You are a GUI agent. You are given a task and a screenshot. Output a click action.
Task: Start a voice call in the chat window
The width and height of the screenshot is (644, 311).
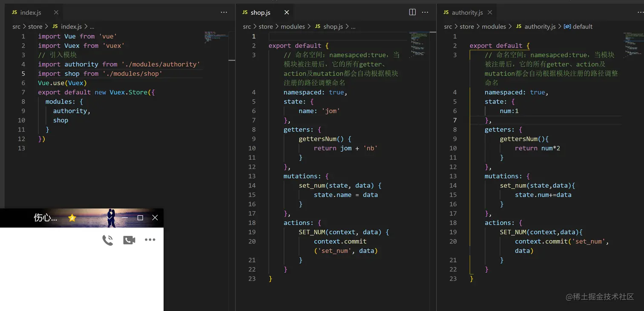[x=108, y=240]
